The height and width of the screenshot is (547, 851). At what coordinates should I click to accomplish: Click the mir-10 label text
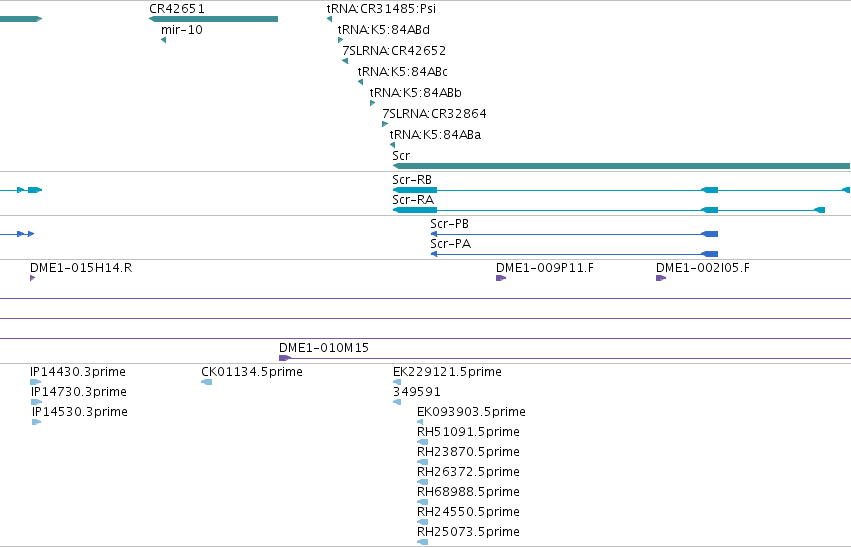pyautogui.click(x=182, y=30)
